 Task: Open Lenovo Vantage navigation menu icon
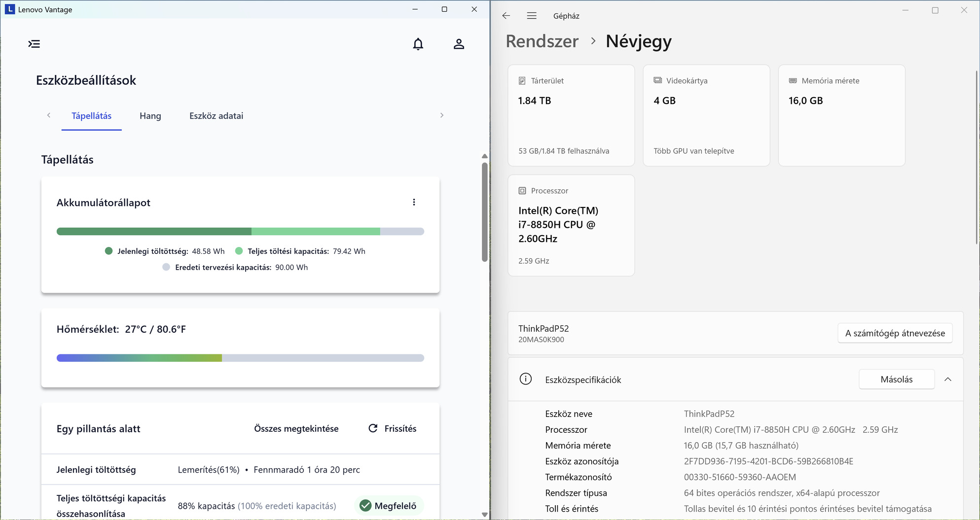(x=34, y=44)
